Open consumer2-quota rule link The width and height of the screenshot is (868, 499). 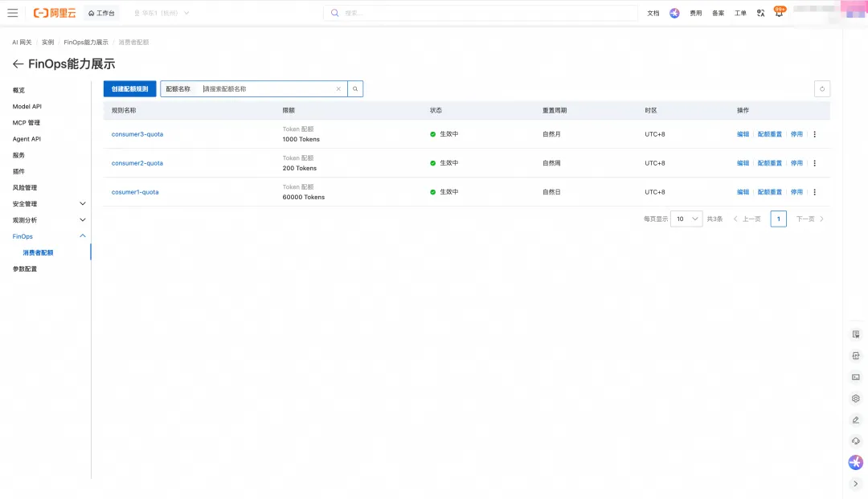[137, 163]
